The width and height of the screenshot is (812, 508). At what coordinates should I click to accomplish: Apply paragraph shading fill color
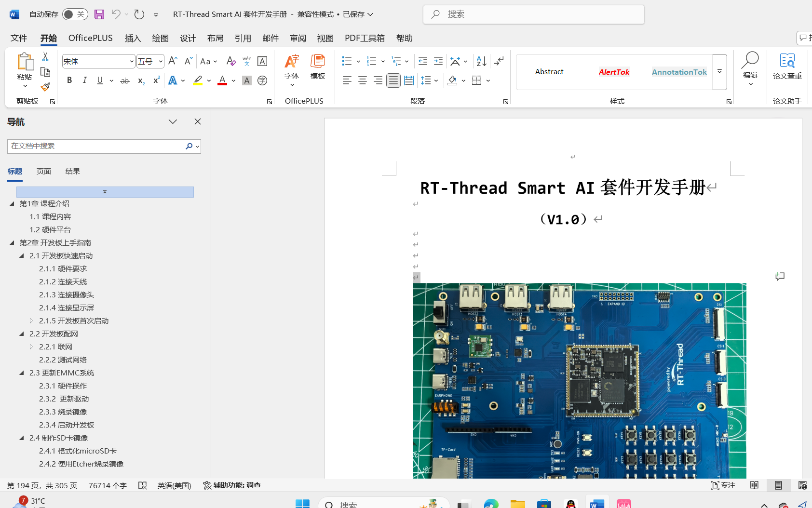point(452,80)
